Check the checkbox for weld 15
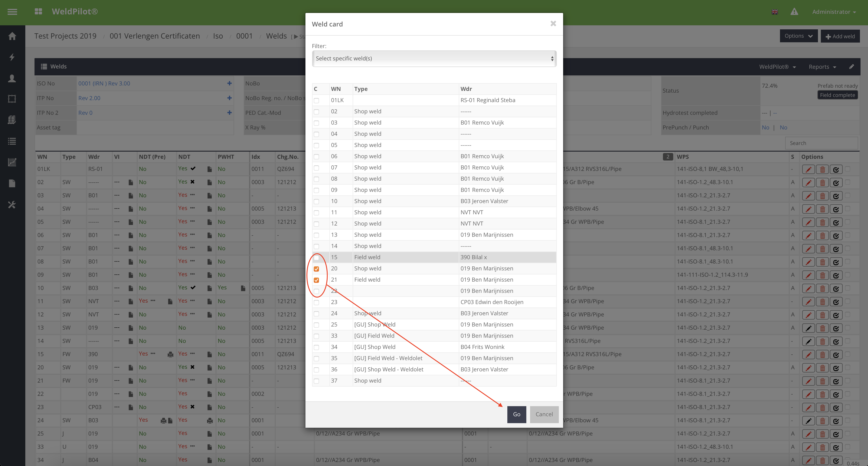The width and height of the screenshot is (868, 466). [x=316, y=258]
